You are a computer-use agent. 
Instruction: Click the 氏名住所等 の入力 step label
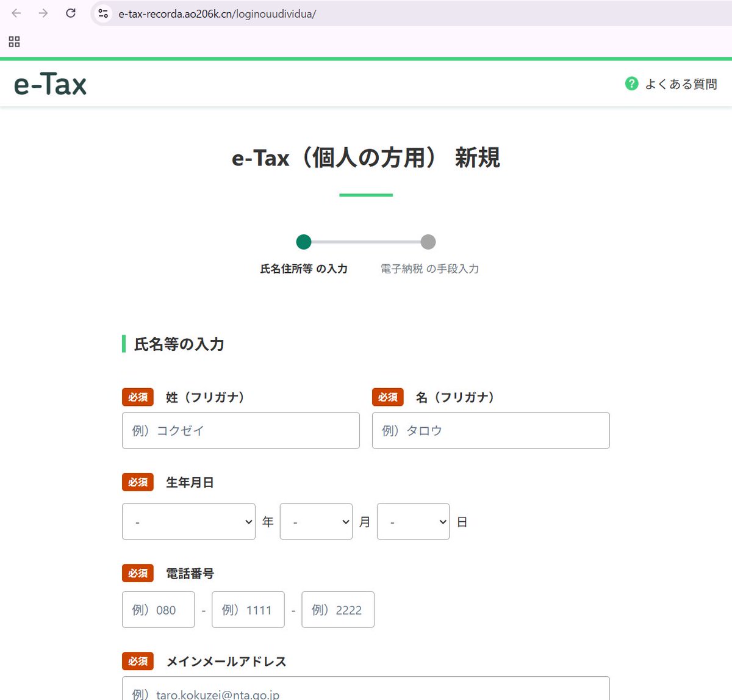tap(304, 269)
